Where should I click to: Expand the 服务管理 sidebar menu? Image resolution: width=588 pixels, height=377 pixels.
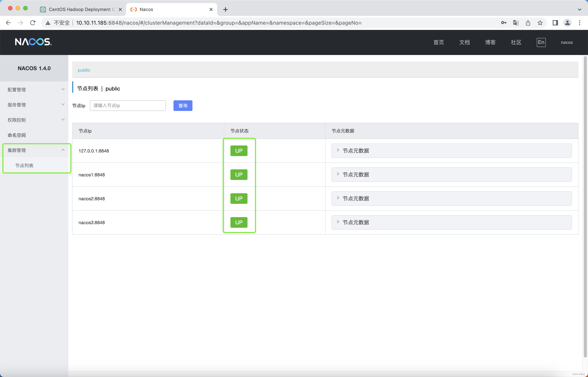[x=34, y=105]
